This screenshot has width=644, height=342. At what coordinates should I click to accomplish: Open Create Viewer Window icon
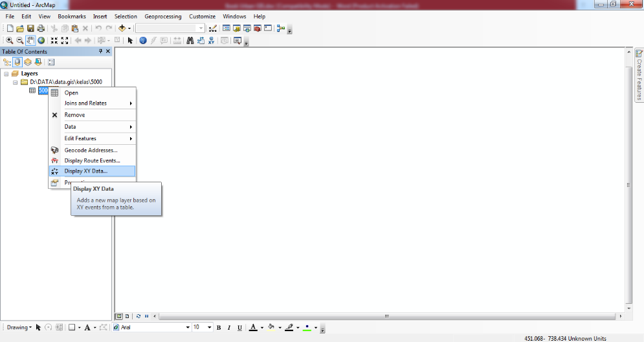[x=237, y=40]
